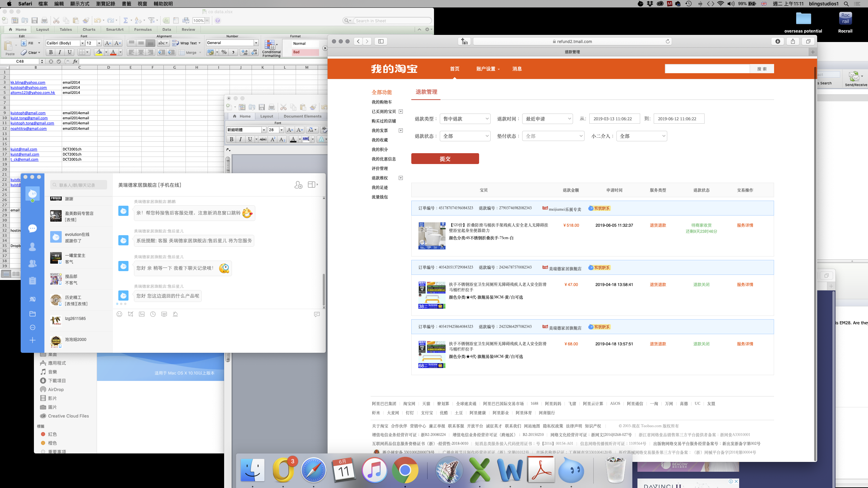
Task: Click the red 提交 button
Action: pyautogui.click(x=445, y=159)
